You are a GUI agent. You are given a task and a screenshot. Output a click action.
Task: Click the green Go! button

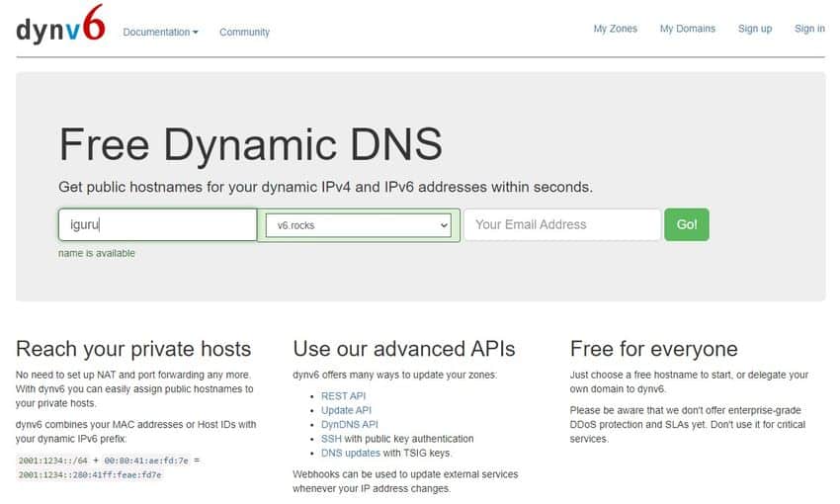(687, 224)
